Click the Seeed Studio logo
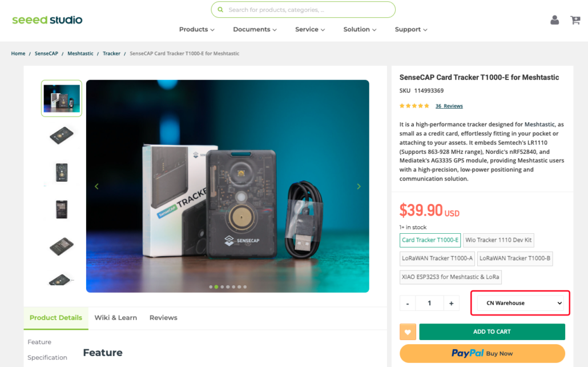Image resolution: width=588 pixels, height=367 pixels. point(47,20)
